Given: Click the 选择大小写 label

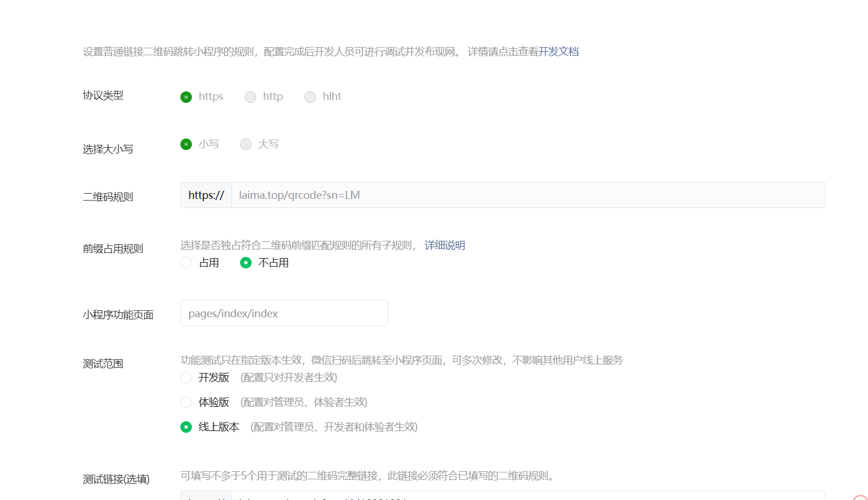Looking at the screenshot, I should 108,149.
